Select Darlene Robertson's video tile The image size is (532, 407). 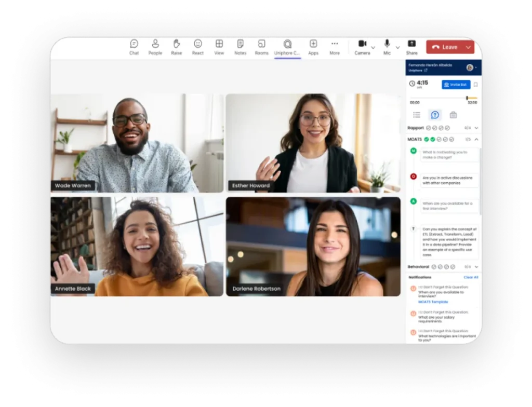coord(313,247)
